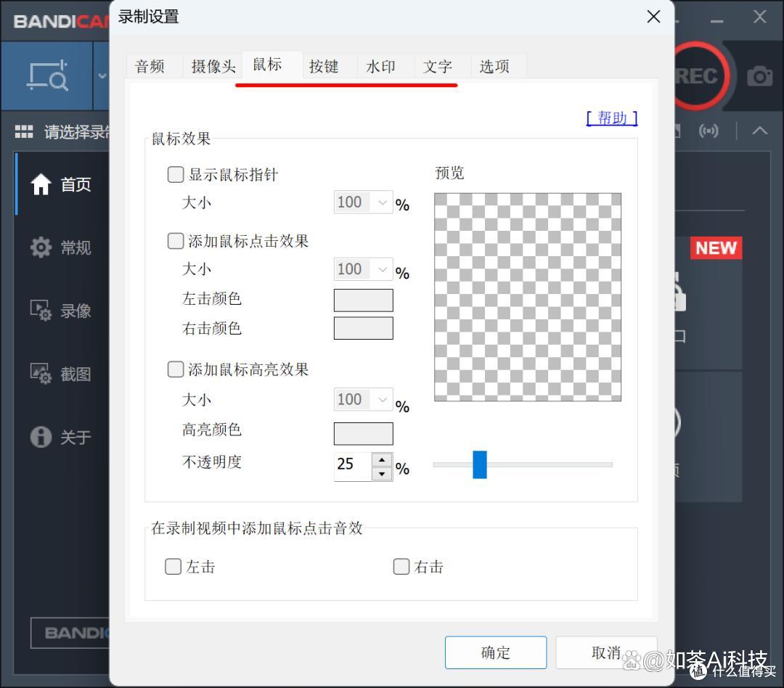The width and height of the screenshot is (784, 688).
Task: Click the BANDICUT button at bottom left
Action: coord(70,633)
